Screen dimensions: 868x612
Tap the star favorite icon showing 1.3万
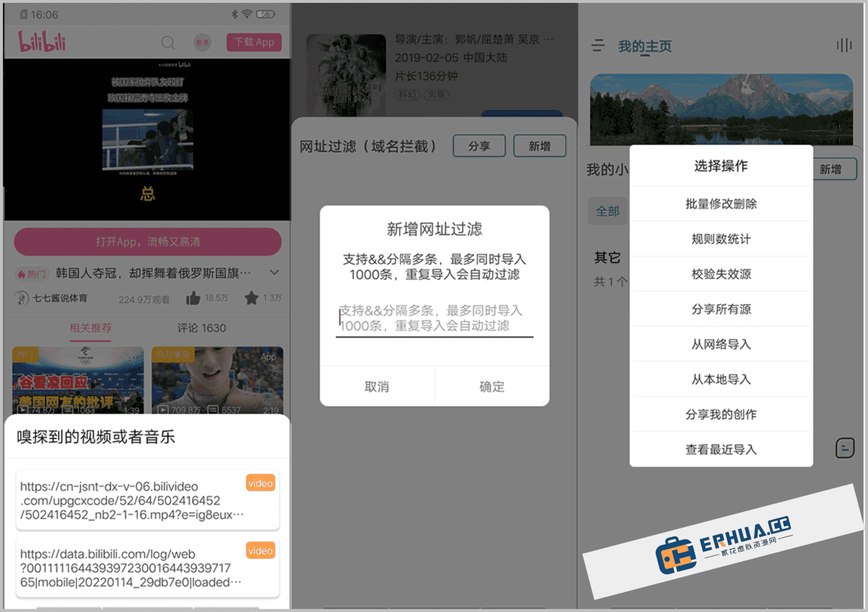tap(252, 297)
